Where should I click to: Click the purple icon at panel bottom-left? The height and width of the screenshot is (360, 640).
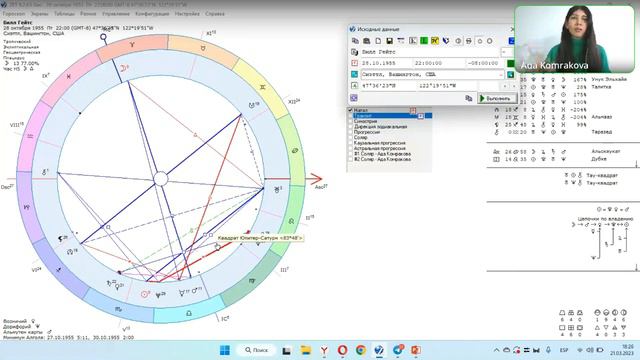[x=354, y=98]
